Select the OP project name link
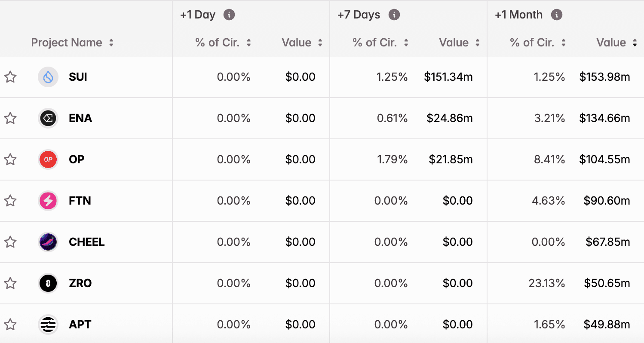 tap(77, 159)
